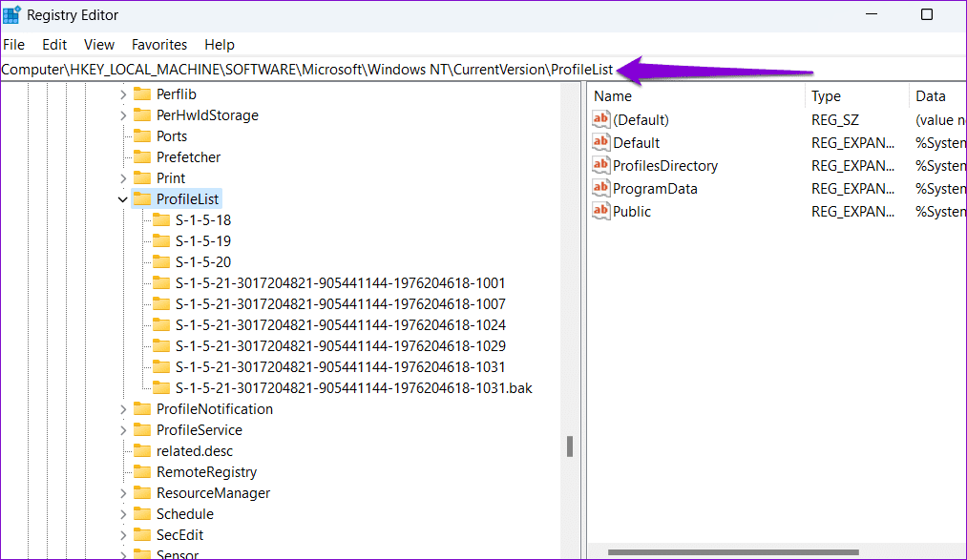The image size is (967, 560).
Task: Select the S-1-5-21-...-1029 key label
Action: [341, 346]
